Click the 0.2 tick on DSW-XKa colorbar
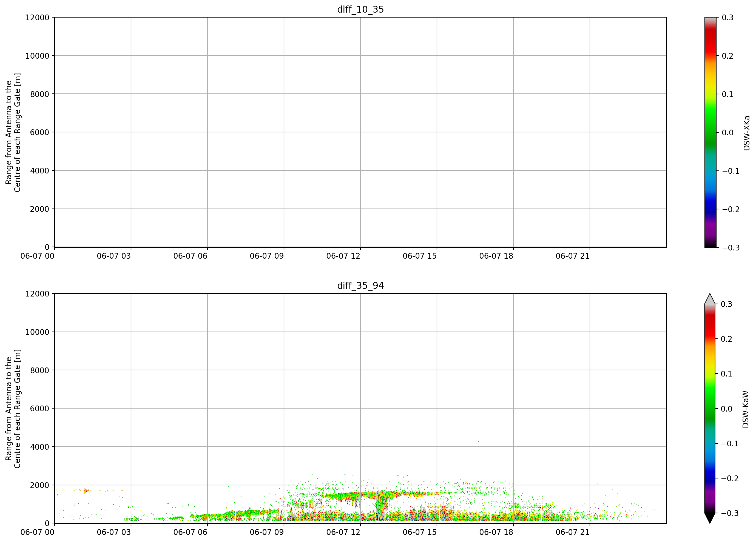 tap(728, 56)
